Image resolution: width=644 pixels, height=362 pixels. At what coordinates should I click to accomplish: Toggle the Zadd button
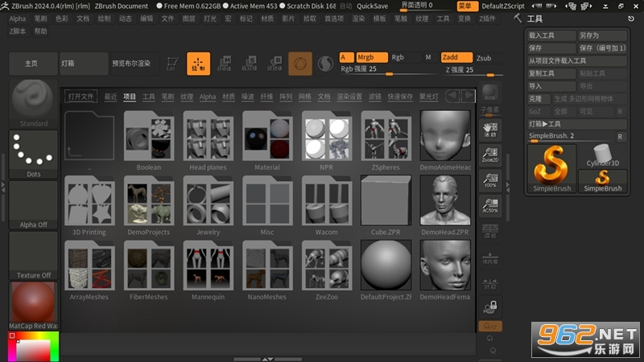[x=456, y=57]
